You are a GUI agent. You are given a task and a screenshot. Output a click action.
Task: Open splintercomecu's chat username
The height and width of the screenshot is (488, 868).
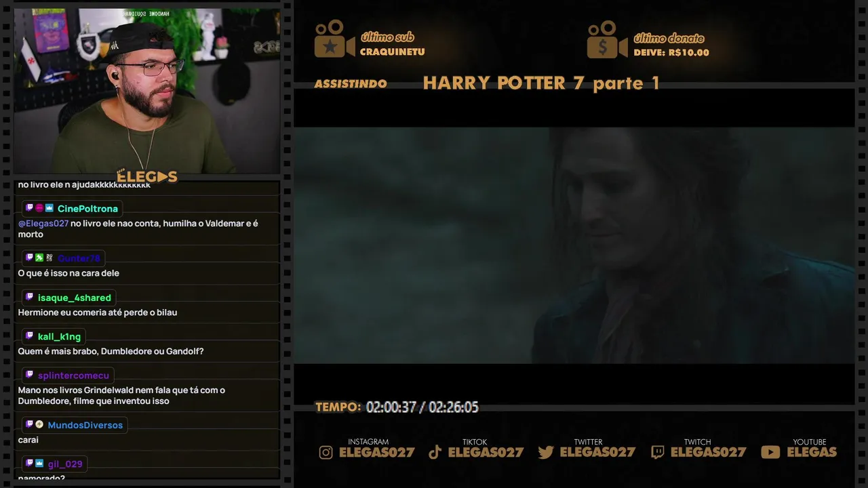(x=73, y=375)
